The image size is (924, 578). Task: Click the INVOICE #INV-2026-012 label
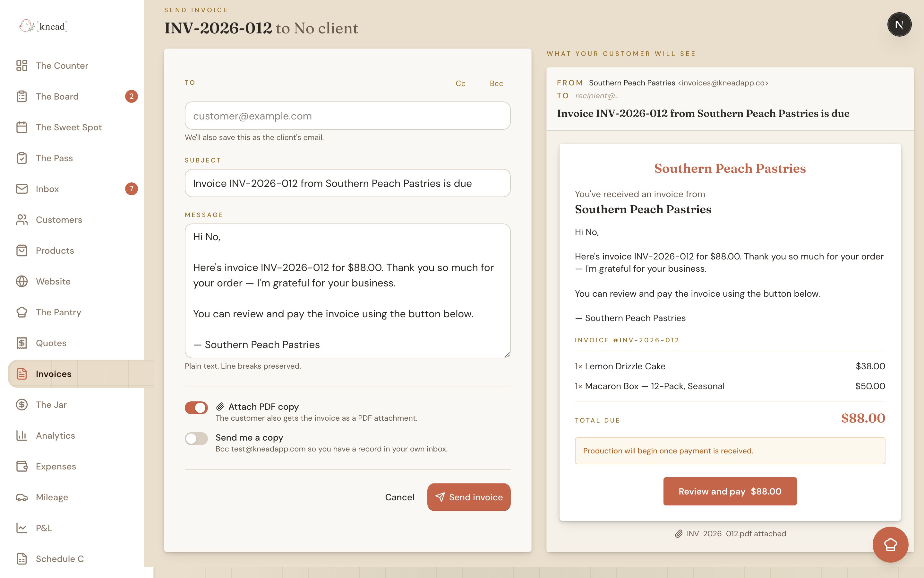click(x=627, y=340)
